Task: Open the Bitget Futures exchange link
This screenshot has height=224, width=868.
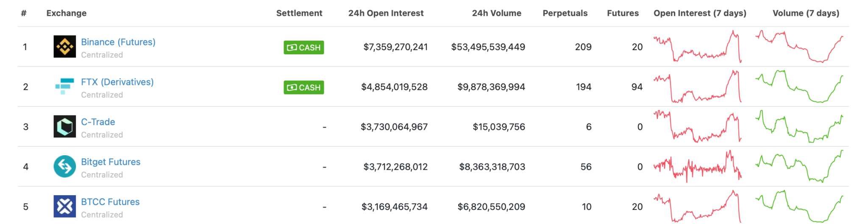Action: pos(111,162)
